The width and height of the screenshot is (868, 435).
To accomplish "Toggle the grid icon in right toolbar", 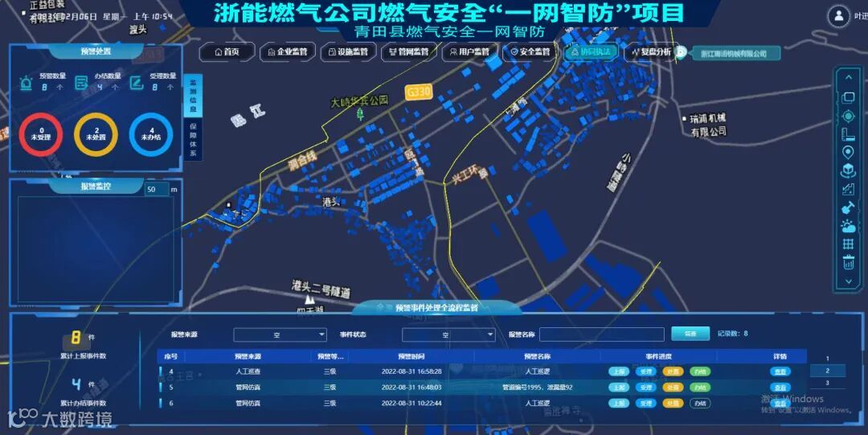I will pyautogui.click(x=848, y=244).
